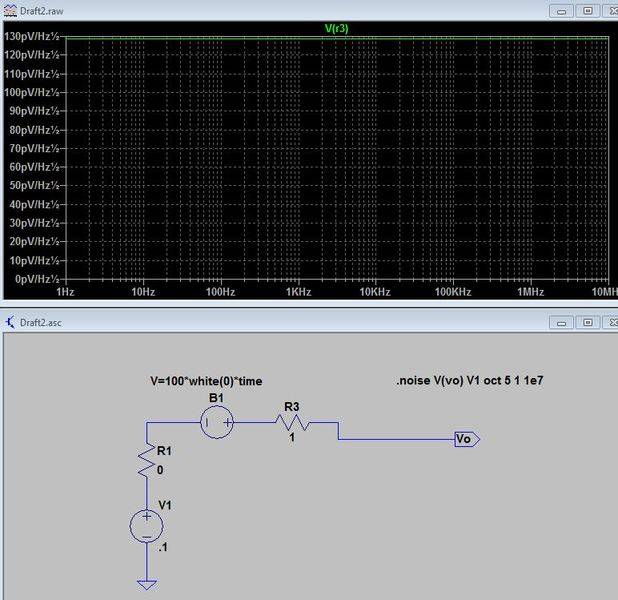The image size is (618, 600).
Task: Select the R1 resistor symbol
Action: click(x=147, y=460)
